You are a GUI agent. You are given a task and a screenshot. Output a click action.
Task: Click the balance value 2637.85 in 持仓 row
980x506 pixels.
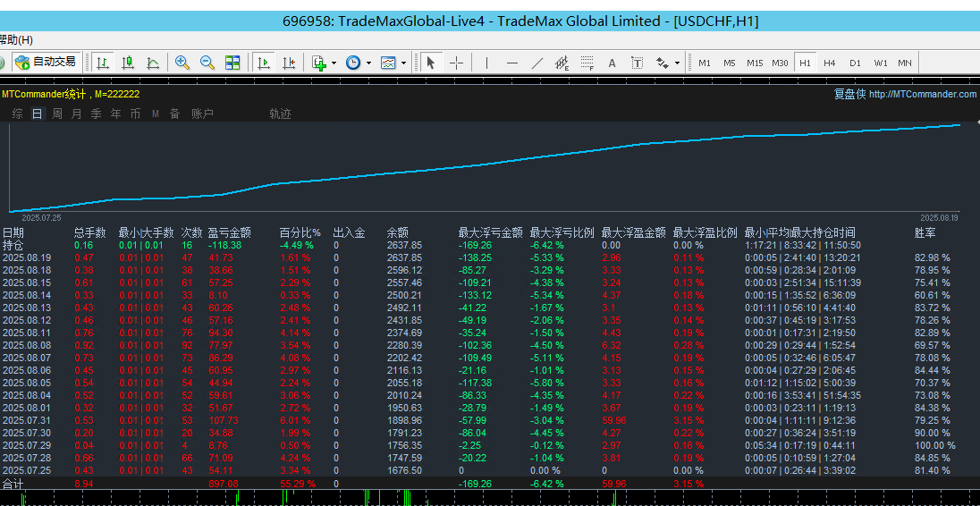point(404,246)
